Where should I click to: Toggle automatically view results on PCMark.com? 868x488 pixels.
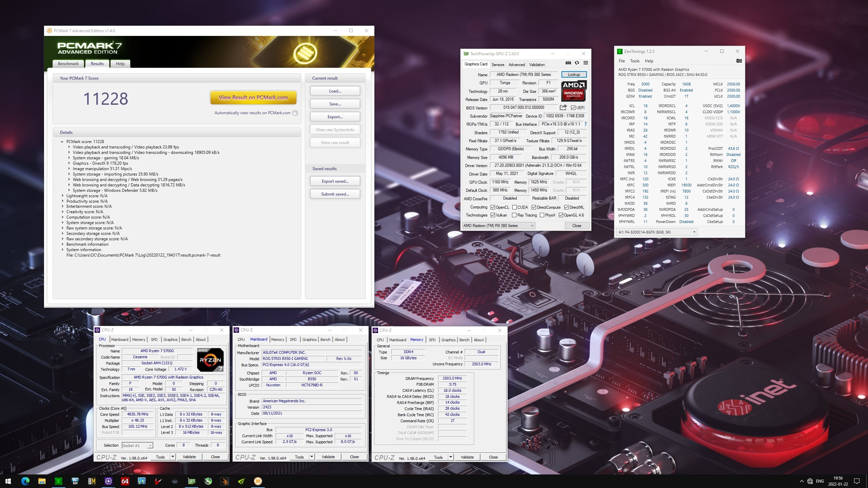click(295, 113)
